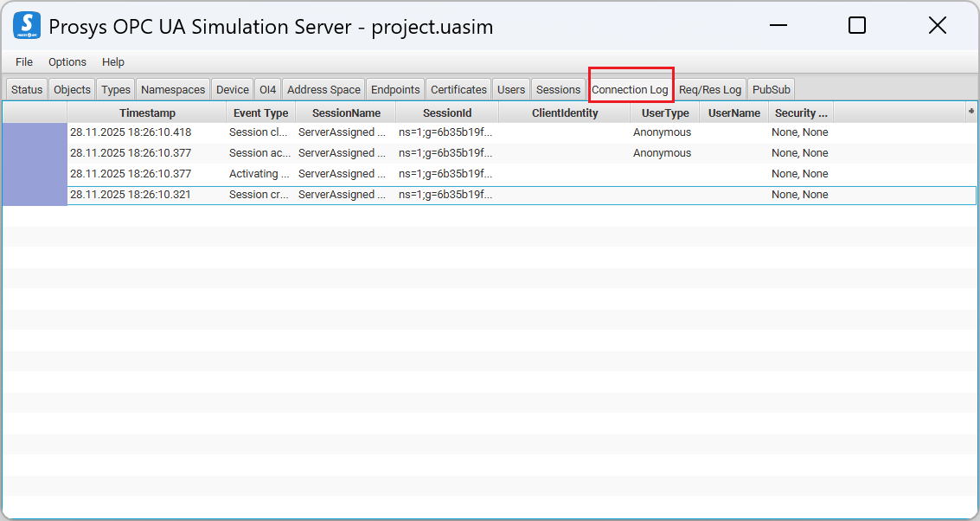
Task: Open the Options menu
Action: coord(67,62)
